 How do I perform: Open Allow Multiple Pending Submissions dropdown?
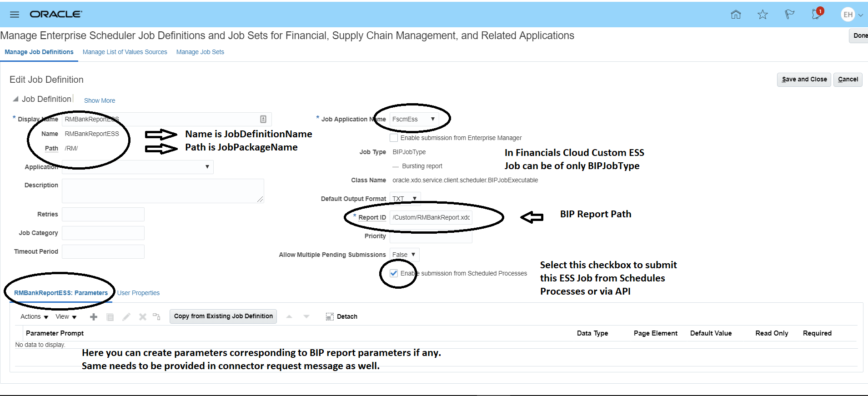tap(404, 255)
